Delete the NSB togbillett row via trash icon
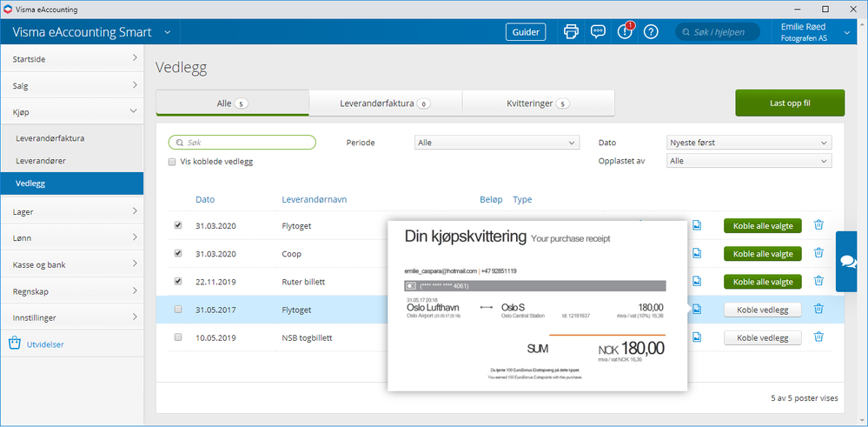This screenshot has height=427, width=868. pos(818,337)
